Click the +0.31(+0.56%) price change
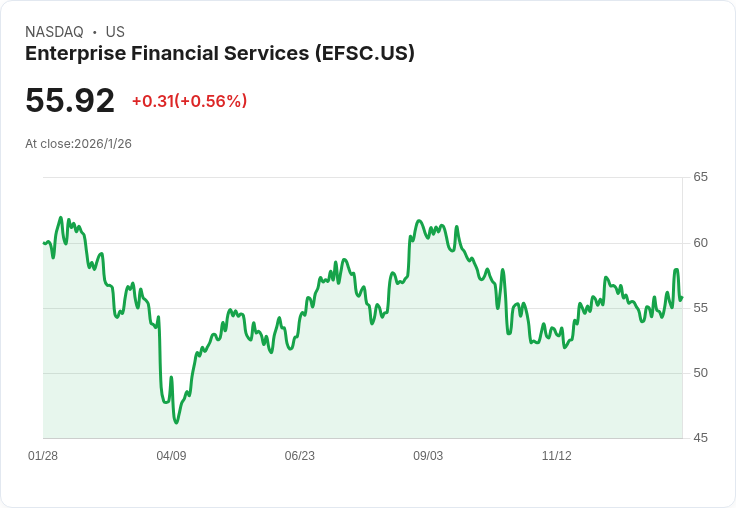 coord(190,101)
